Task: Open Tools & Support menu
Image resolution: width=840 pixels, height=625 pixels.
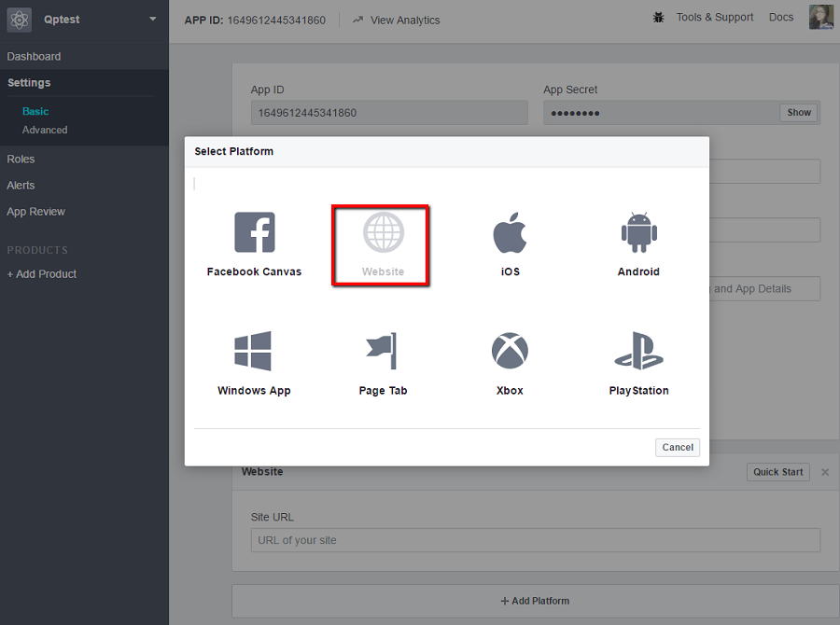Action: pyautogui.click(x=715, y=17)
